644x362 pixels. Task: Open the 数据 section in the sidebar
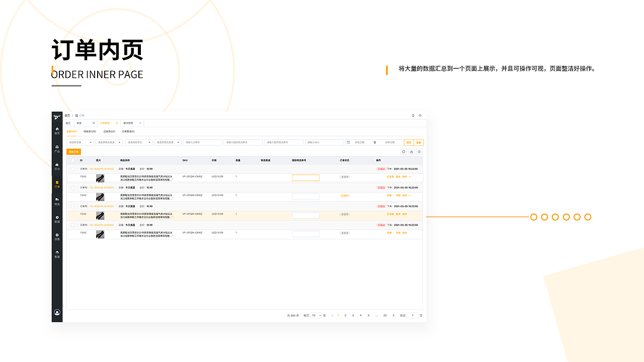pos(57,219)
